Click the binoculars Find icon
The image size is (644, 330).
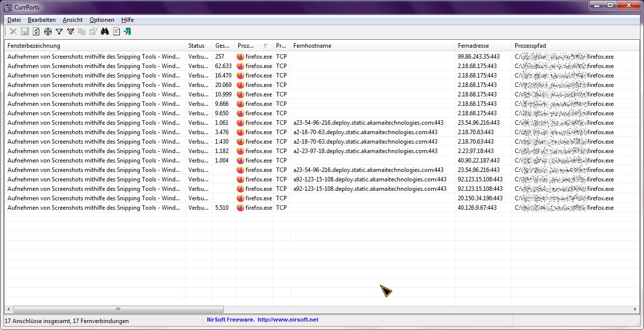105,32
